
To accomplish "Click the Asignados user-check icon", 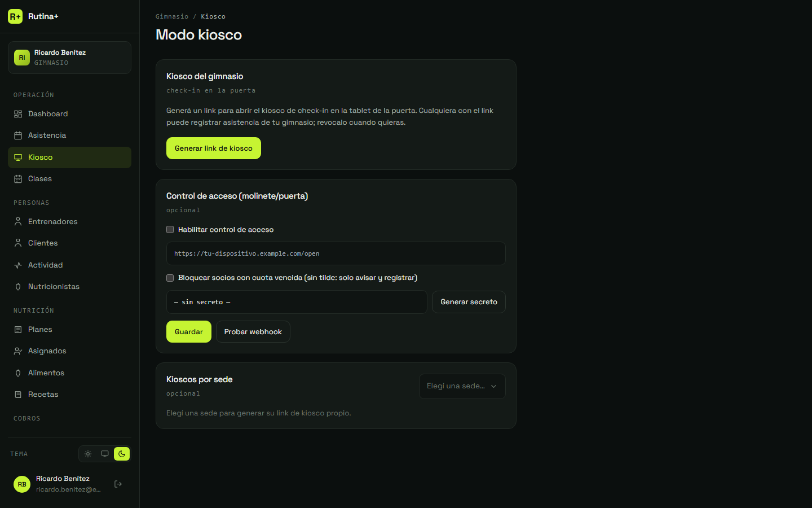I will click(x=18, y=351).
